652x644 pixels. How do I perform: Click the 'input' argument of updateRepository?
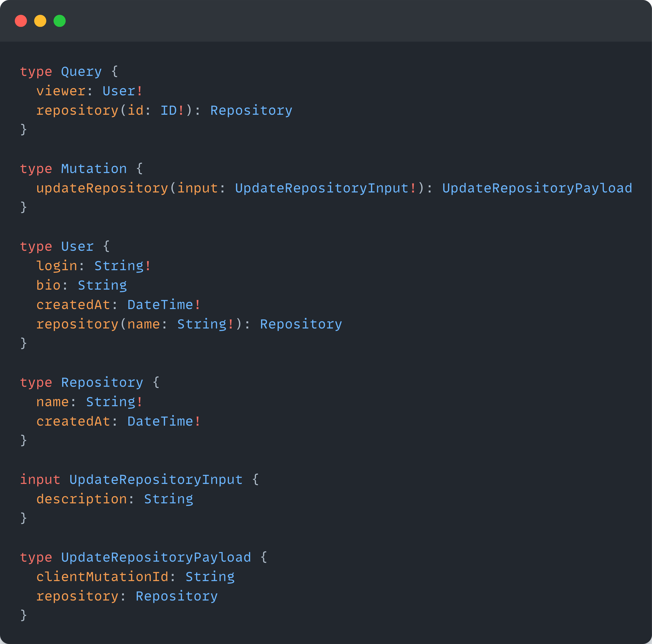coord(198,189)
